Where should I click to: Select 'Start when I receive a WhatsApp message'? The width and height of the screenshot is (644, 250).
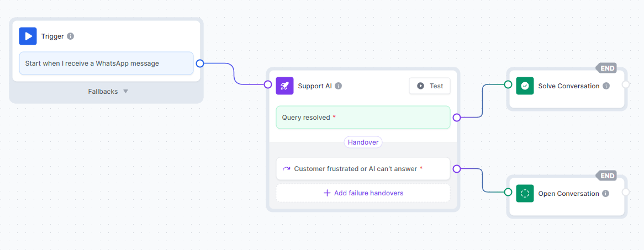point(106,63)
